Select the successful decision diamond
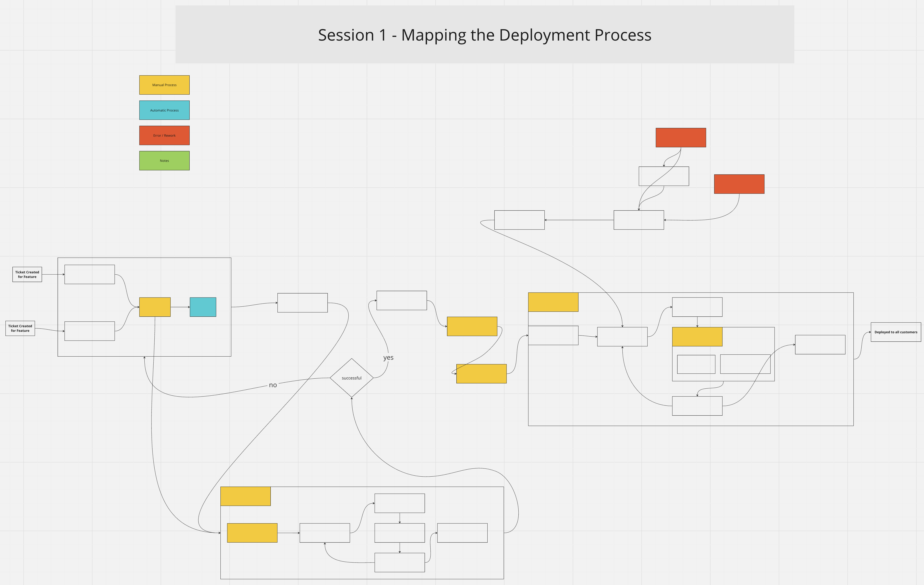The image size is (924, 585). 351,378
